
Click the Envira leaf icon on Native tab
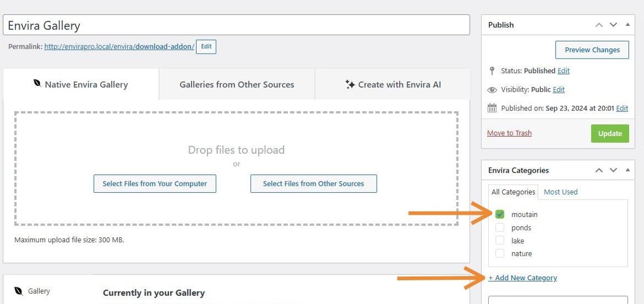37,84
